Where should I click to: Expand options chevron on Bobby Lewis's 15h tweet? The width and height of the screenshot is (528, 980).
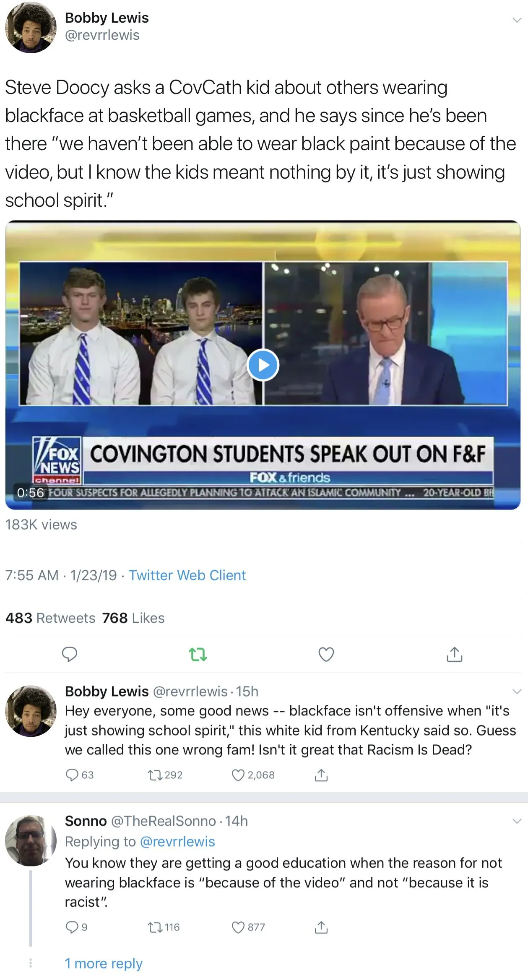(517, 691)
